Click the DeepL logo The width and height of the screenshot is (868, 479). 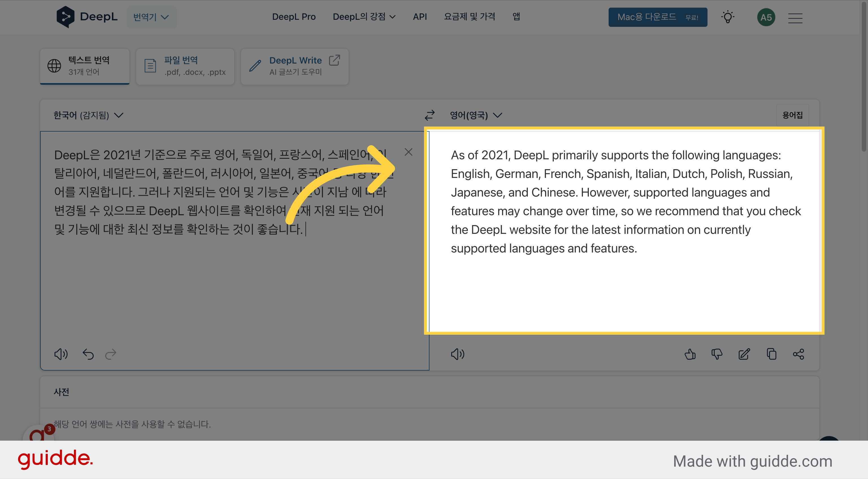(87, 17)
